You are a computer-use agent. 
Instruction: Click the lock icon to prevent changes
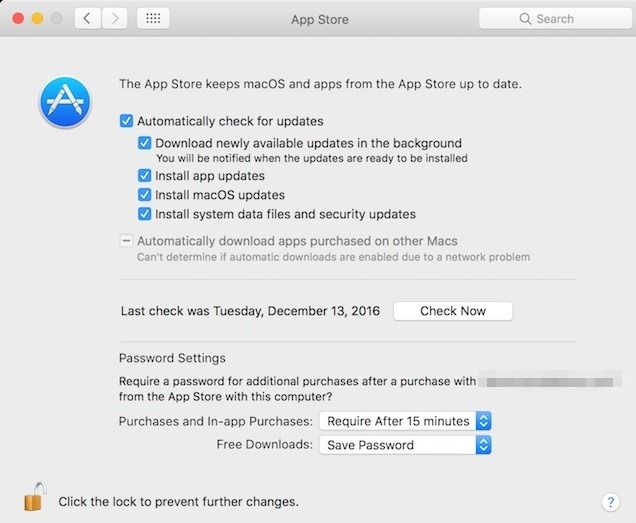click(35, 497)
